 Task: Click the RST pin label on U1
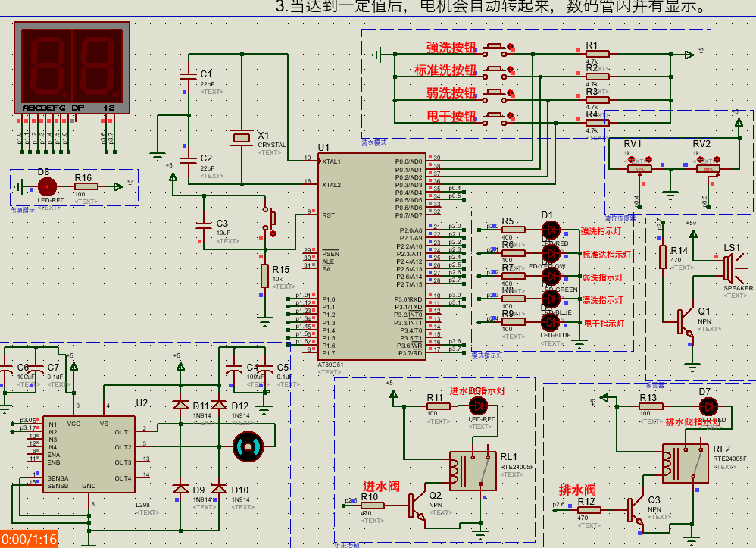pos(328,215)
